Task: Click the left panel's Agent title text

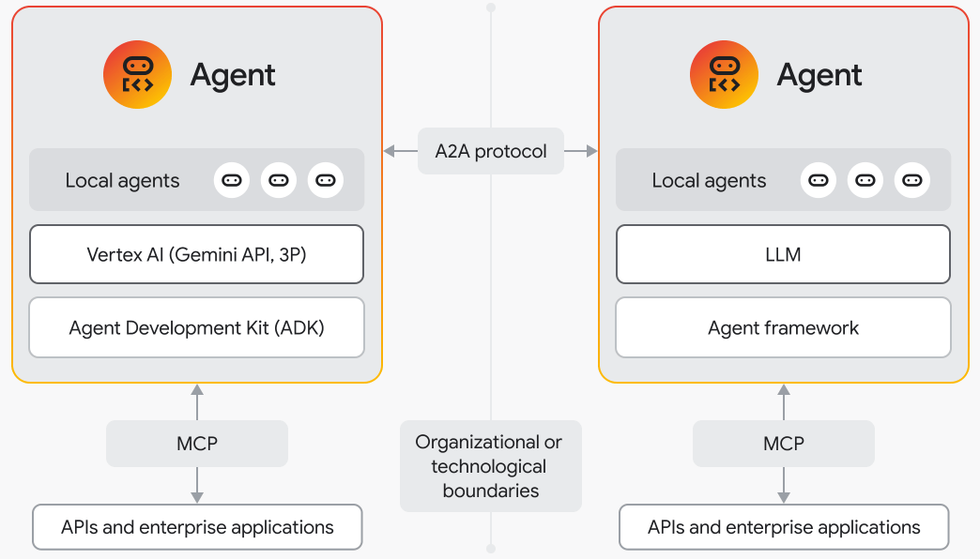Action: point(233,75)
